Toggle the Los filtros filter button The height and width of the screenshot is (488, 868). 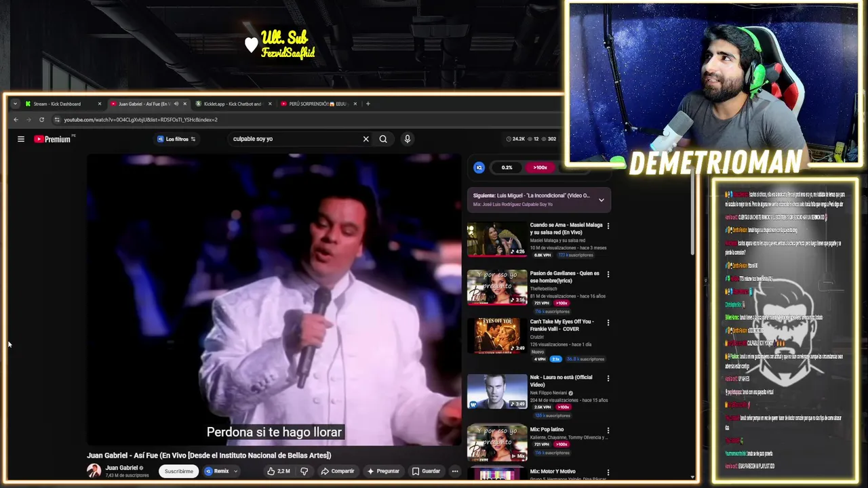click(176, 139)
